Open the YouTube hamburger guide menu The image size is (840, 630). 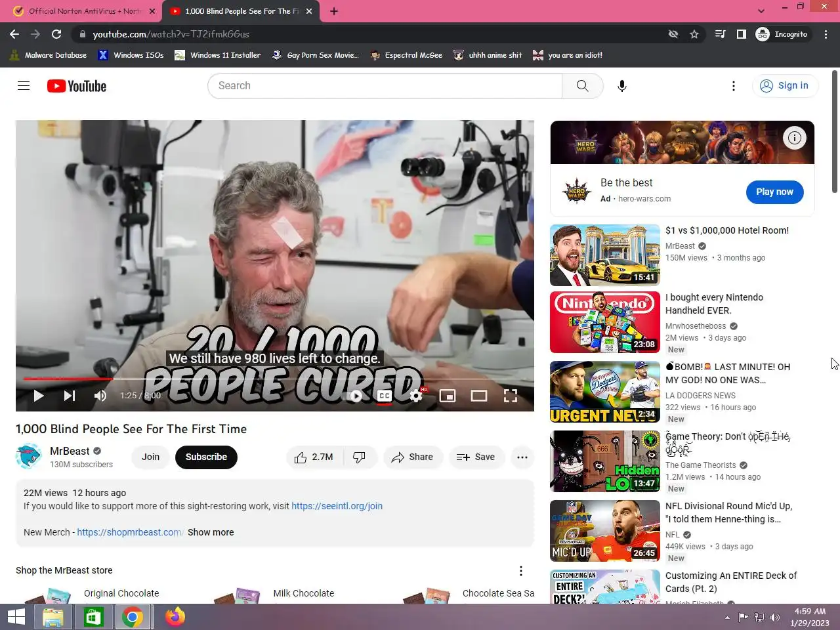tap(24, 86)
